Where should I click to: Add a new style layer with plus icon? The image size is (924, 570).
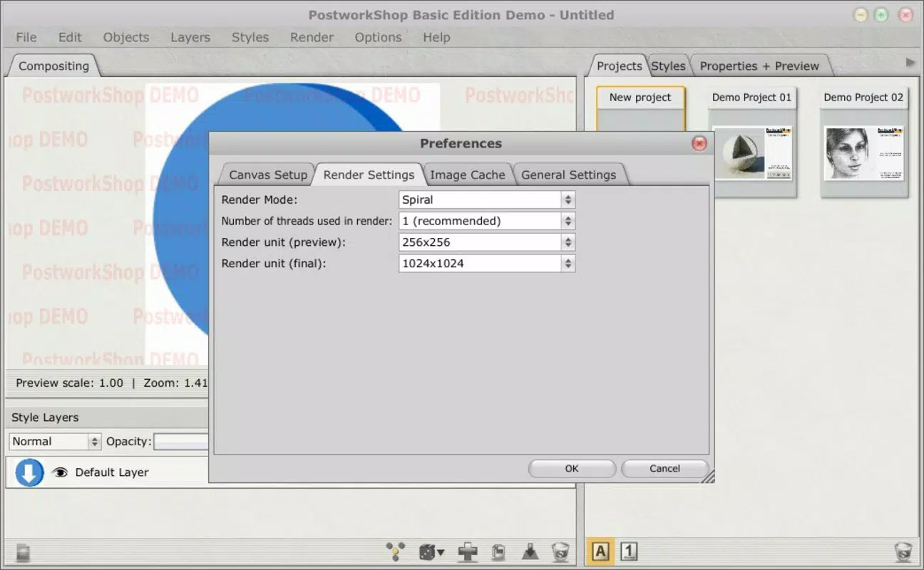pos(468,551)
